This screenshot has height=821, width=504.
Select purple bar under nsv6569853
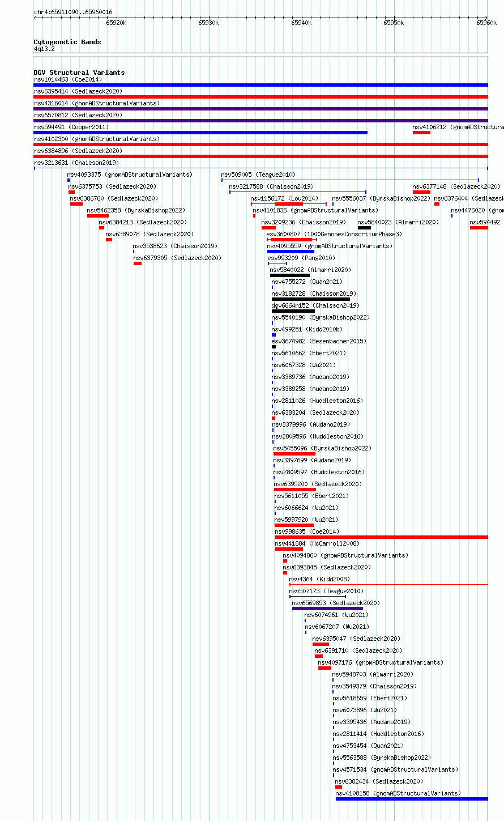click(327, 609)
